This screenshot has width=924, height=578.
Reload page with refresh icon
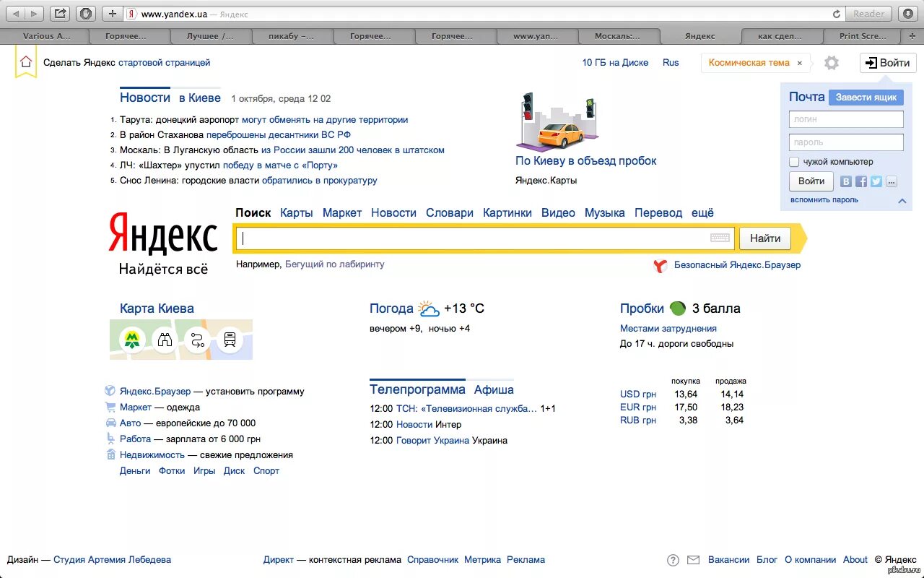click(837, 14)
